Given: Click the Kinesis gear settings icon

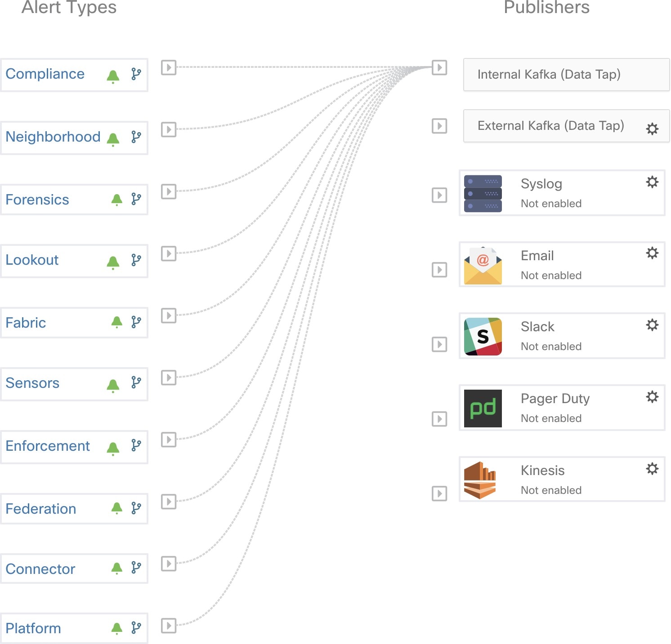Looking at the screenshot, I should click(652, 469).
